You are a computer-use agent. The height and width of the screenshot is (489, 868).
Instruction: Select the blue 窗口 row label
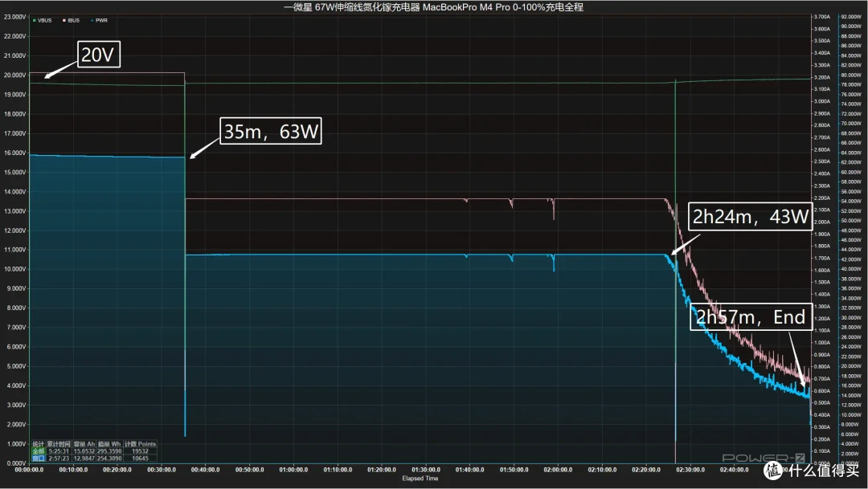39,458
